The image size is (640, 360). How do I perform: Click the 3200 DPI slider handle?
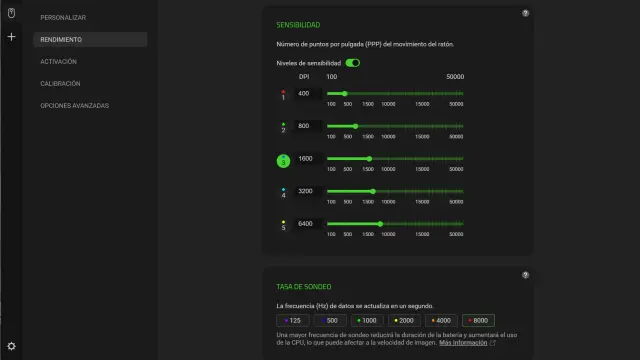(373, 191)
